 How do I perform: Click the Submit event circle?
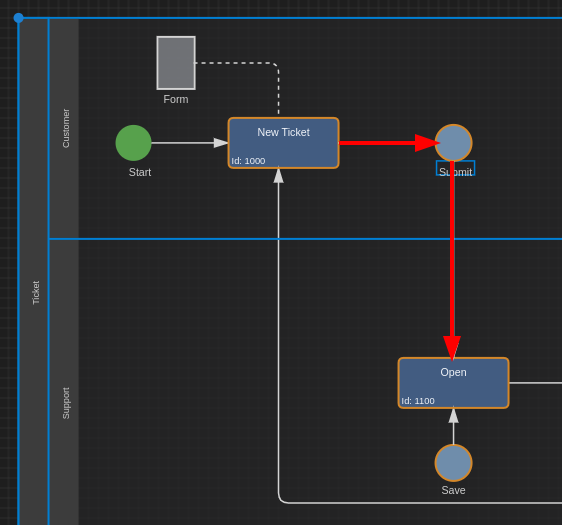click(453, 143)
